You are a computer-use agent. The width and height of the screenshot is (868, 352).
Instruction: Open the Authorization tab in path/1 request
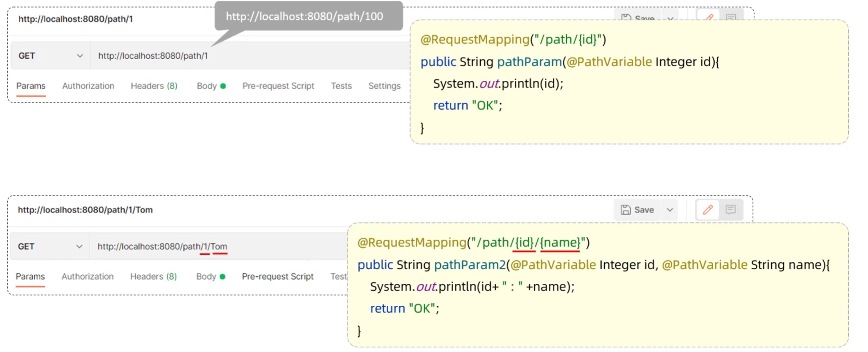pos(88,86)
